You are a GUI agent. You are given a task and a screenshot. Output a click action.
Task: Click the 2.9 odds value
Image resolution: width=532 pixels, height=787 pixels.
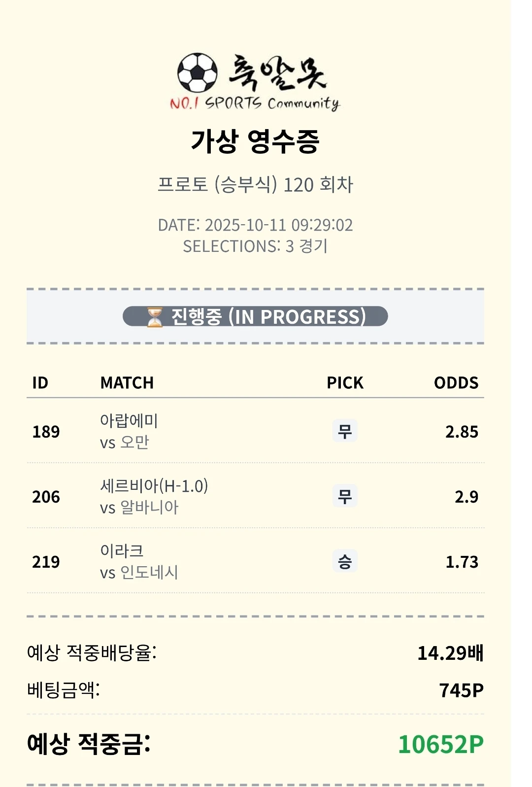click(x=466, y=497)
